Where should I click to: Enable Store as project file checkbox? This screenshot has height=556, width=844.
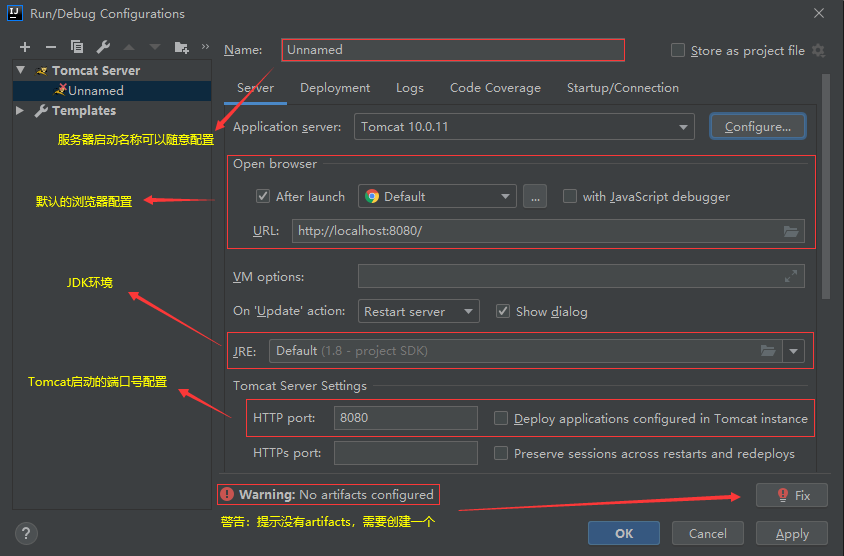click(678, 51)
